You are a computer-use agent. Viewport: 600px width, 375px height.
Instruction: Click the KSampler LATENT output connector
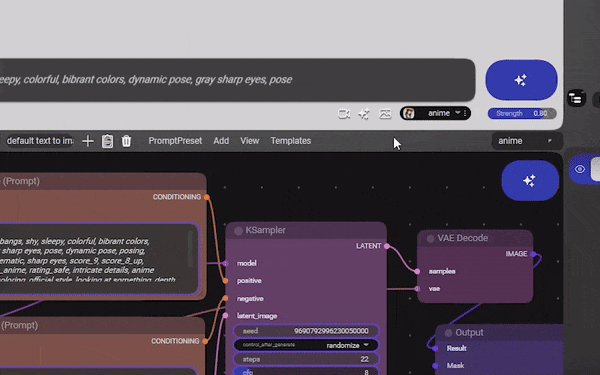tap(386, 246)
